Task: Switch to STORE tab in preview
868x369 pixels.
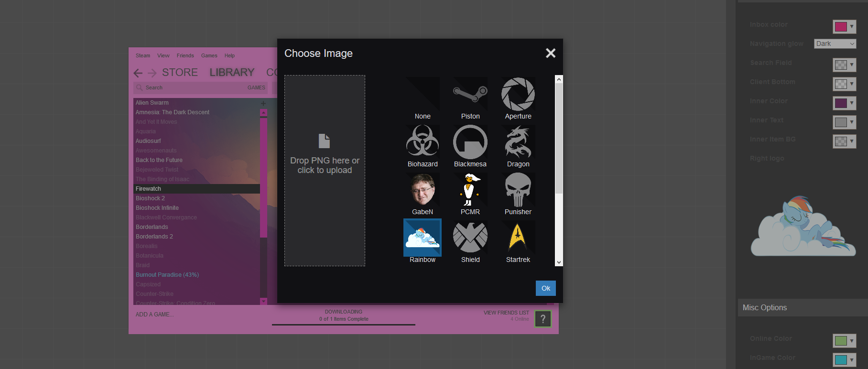Action: click(x=180, y=73)
